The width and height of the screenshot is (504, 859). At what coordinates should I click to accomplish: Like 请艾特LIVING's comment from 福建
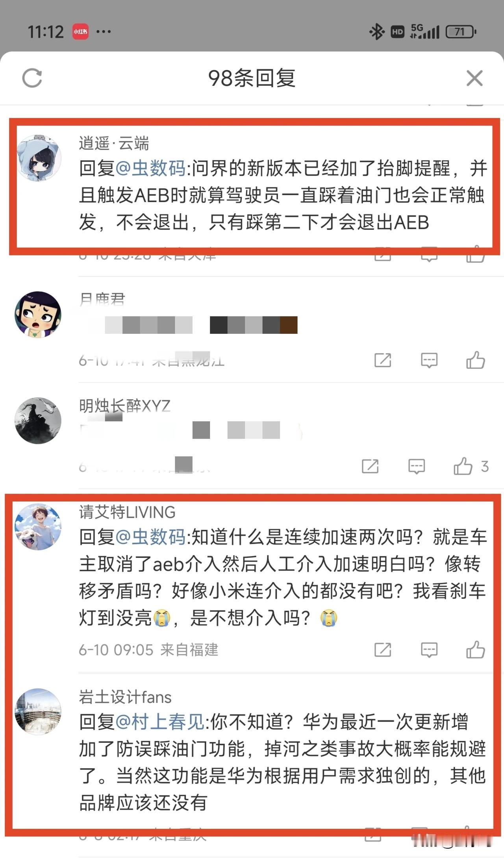[475, 649]
